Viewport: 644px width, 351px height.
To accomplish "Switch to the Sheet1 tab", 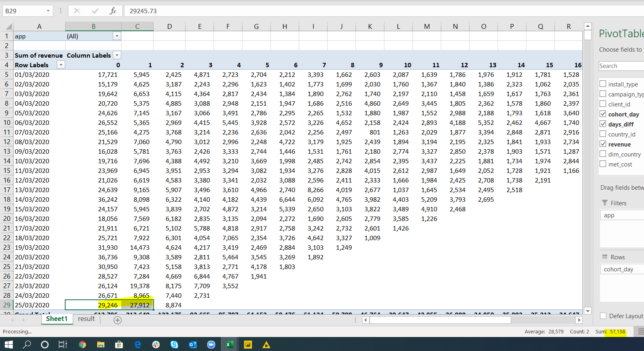I will [x=57, y=319].
